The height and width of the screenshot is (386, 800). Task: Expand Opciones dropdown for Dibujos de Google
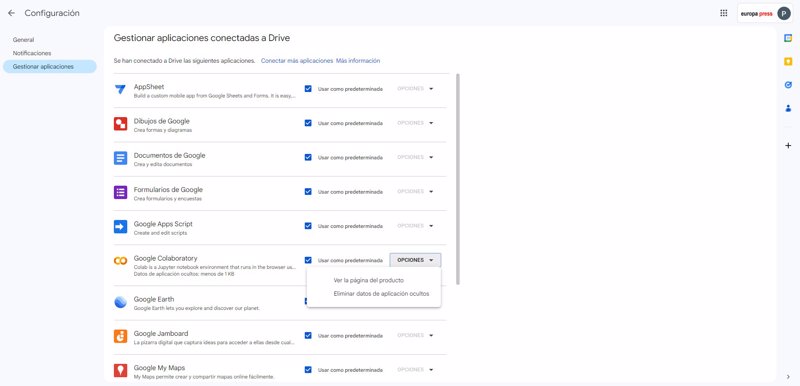415,123
